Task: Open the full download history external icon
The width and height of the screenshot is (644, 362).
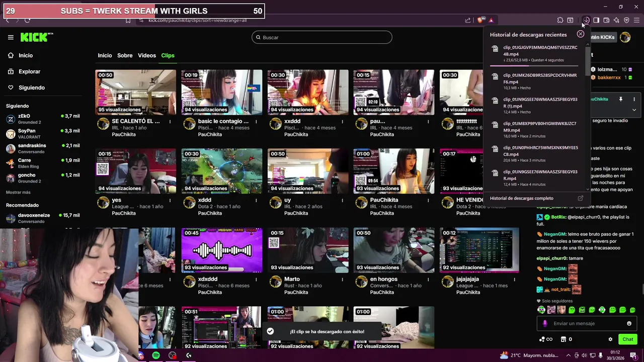Action: [x=580, y=198]
